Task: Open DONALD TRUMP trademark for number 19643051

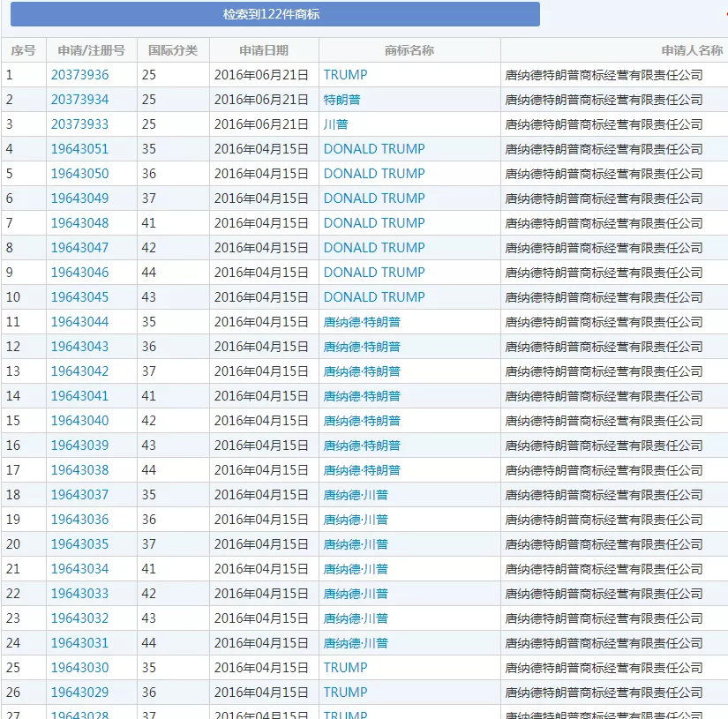Action: tap(374, 149)
